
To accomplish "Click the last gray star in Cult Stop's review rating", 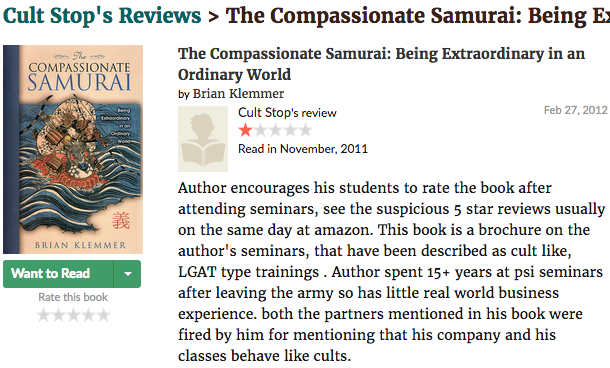I will click(x=305, y=130).
